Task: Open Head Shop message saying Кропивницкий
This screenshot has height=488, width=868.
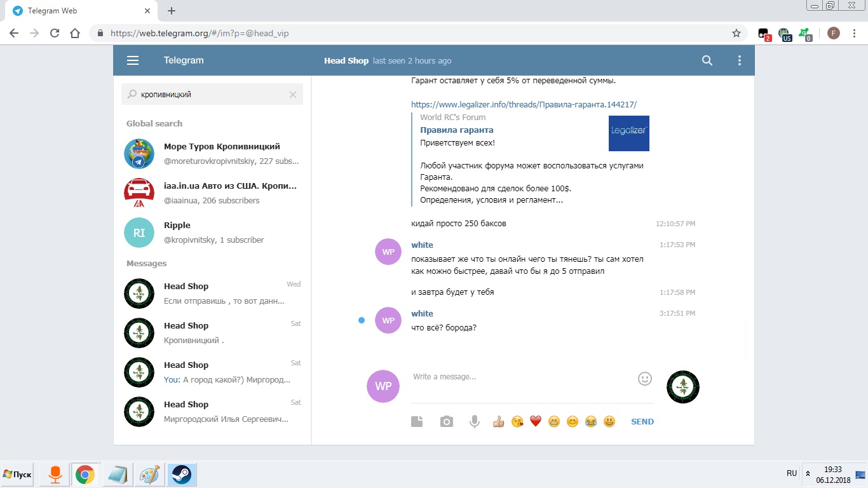Action: (x=212, y=333)
